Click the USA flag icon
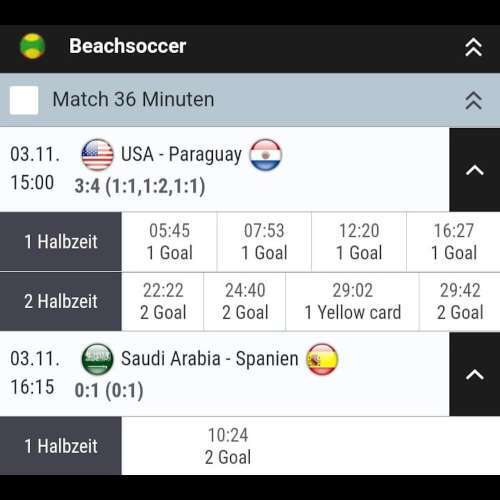500x500 pixels. 97,155
